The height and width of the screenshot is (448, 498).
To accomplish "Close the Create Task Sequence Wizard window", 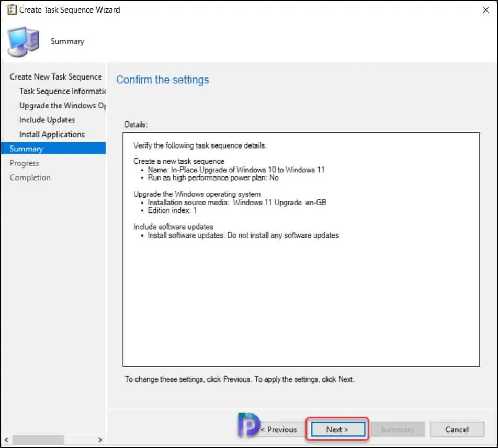I will (485, 10).
